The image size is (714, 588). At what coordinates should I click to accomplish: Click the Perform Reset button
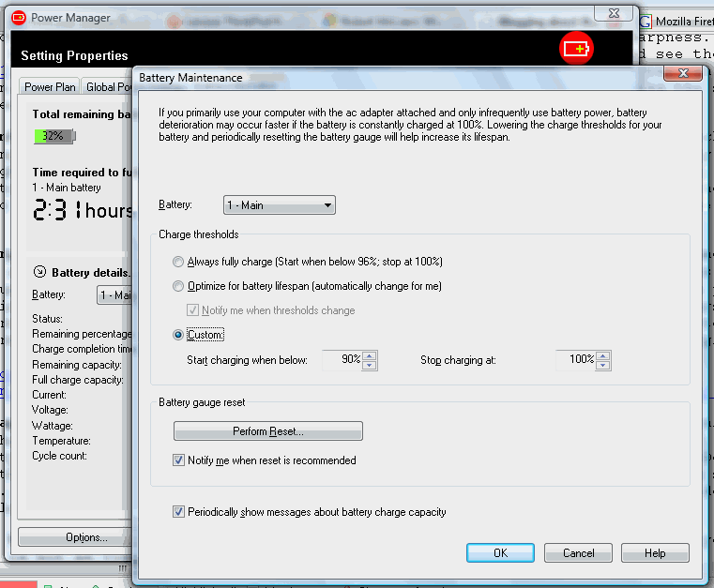267,431
